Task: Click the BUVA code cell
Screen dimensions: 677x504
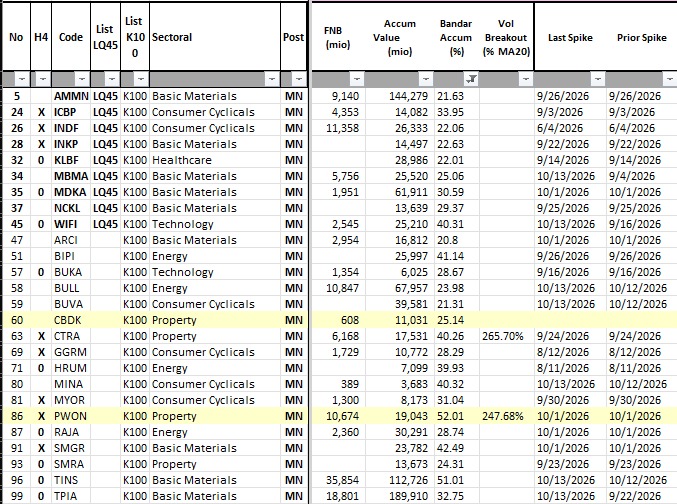Action: 71,304
